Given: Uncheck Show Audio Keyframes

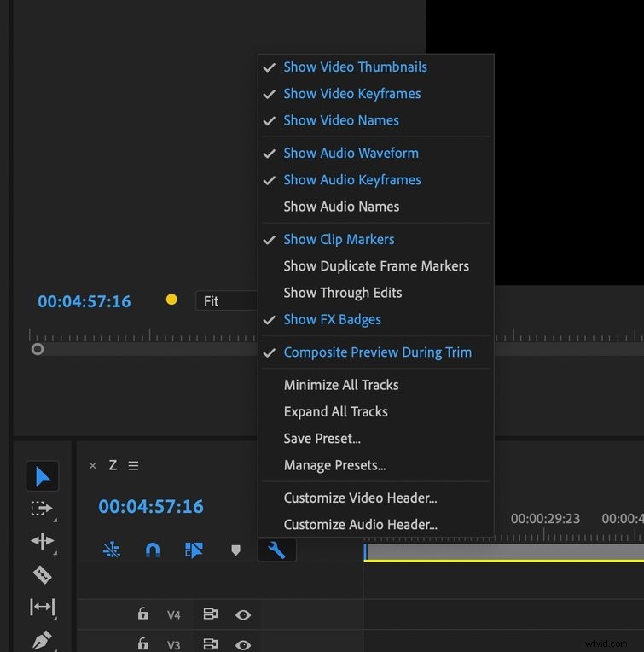Looking at the screenshot, I should 375,180.
